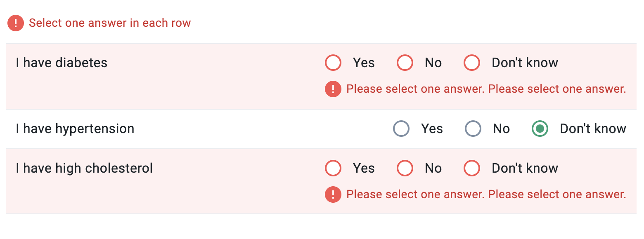
Task: Select 'Don't know' for 'I have high cholesterol'
Action: click(472, 168)
